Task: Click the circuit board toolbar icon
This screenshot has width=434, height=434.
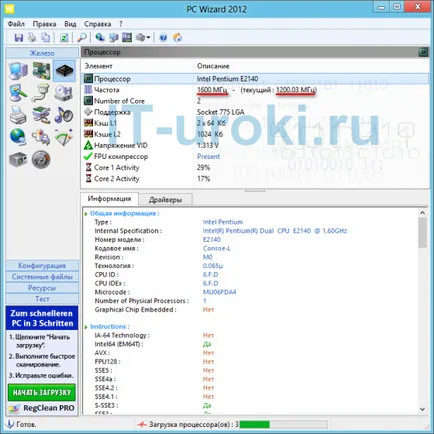Action: (127, 37)
